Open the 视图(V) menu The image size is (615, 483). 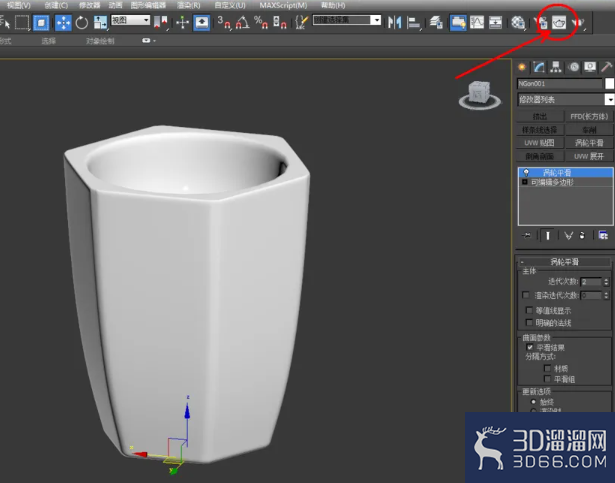tap(18, 5)
